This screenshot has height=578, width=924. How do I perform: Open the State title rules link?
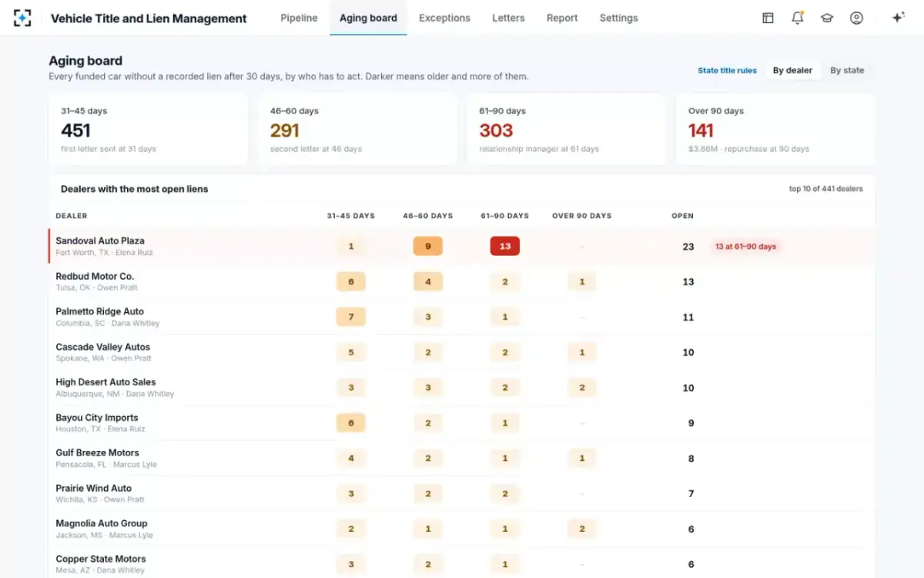[727, 70]
